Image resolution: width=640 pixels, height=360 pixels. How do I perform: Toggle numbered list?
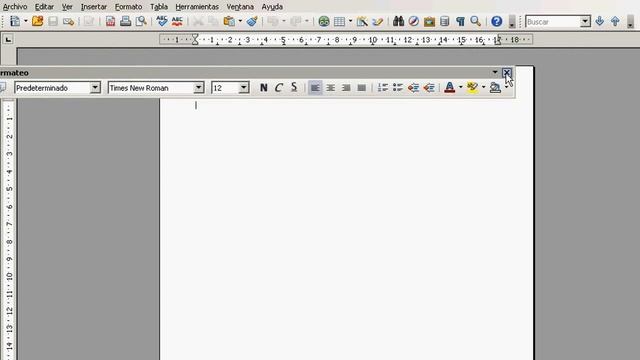tap(382, 88)
